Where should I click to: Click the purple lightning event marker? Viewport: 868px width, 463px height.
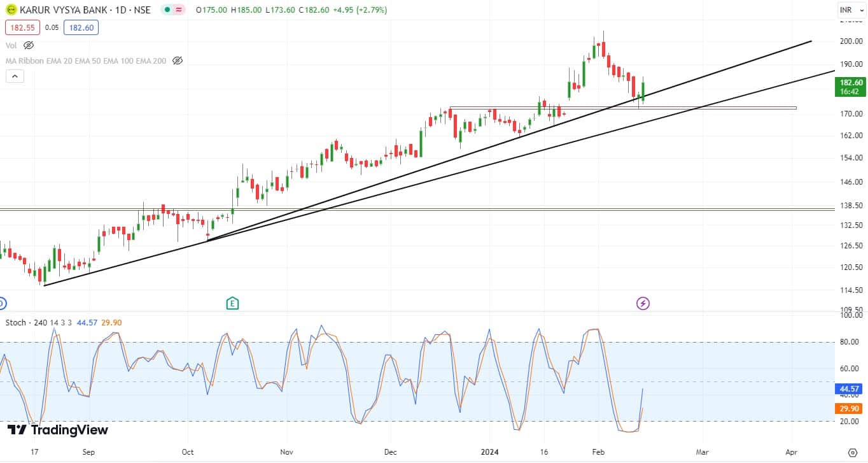coord(643,303)
